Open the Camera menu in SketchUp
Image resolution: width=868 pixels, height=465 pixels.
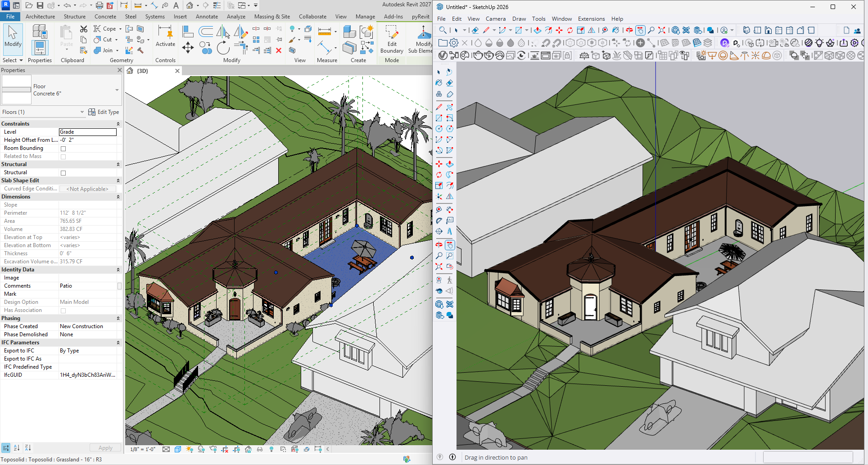[x=496, y=19]
